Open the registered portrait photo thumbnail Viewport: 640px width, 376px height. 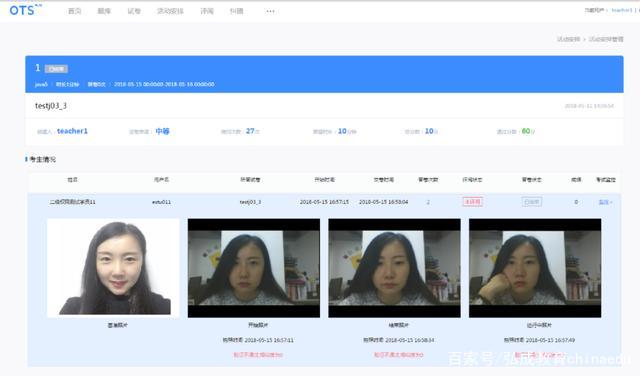tap(113, 268)
